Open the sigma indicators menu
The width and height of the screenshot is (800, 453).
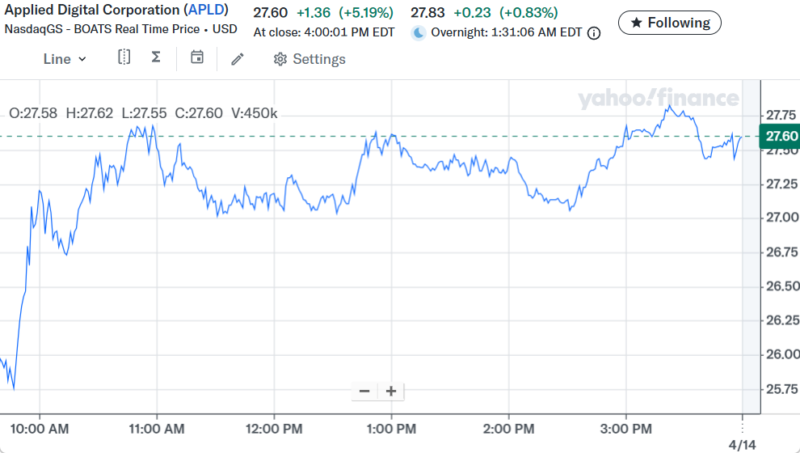pos(156,58)
